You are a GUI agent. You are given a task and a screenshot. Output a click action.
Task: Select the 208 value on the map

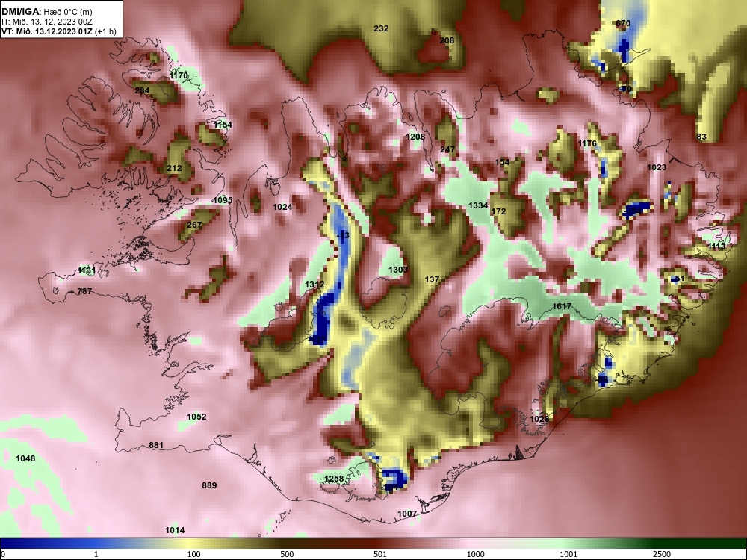[447, 40]
